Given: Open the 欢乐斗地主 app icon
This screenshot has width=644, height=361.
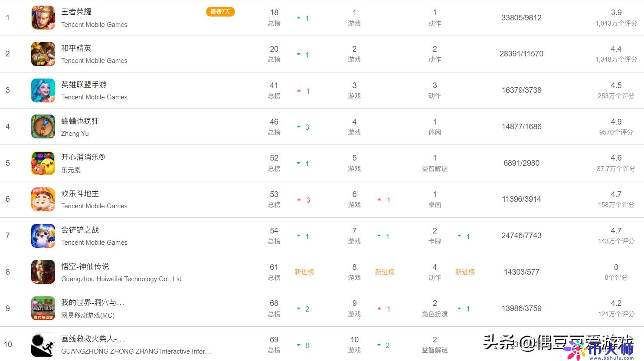Looking at the screenshot, I should click(43, 199).
